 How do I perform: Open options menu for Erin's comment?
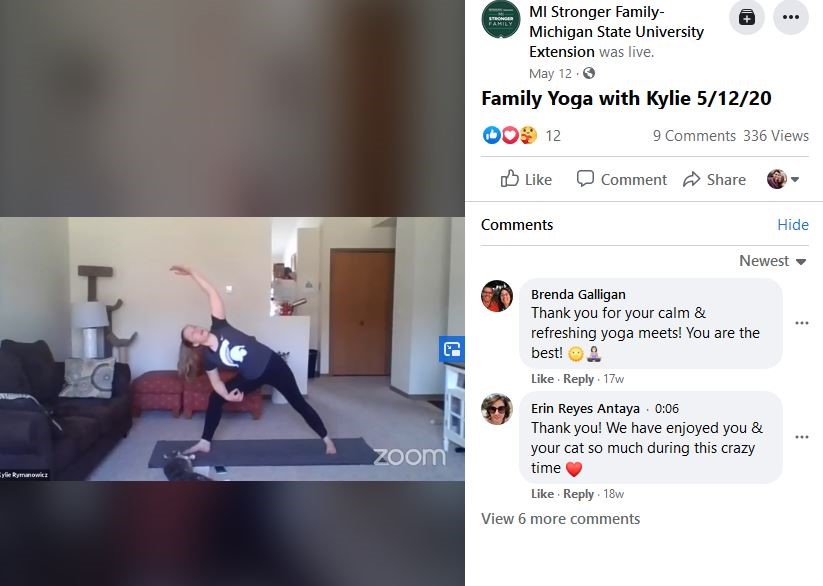pyautogui.click(x=801, y=436)
